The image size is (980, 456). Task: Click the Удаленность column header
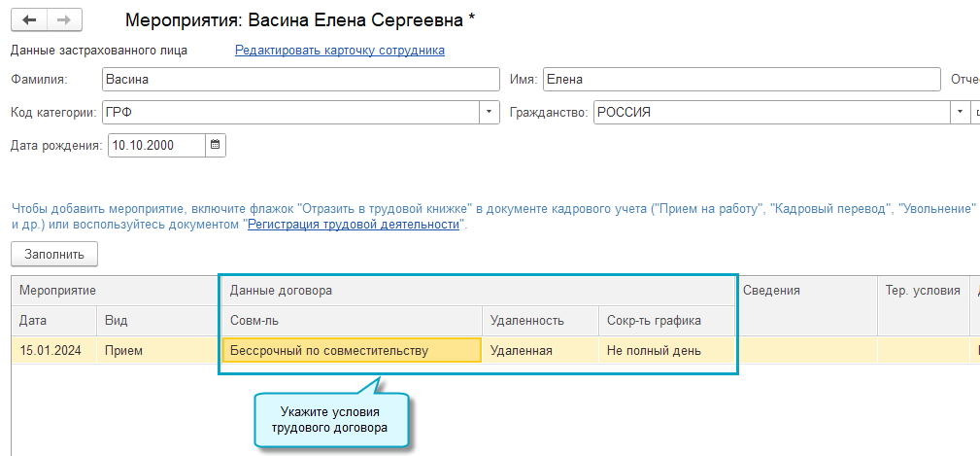point(540,320)
